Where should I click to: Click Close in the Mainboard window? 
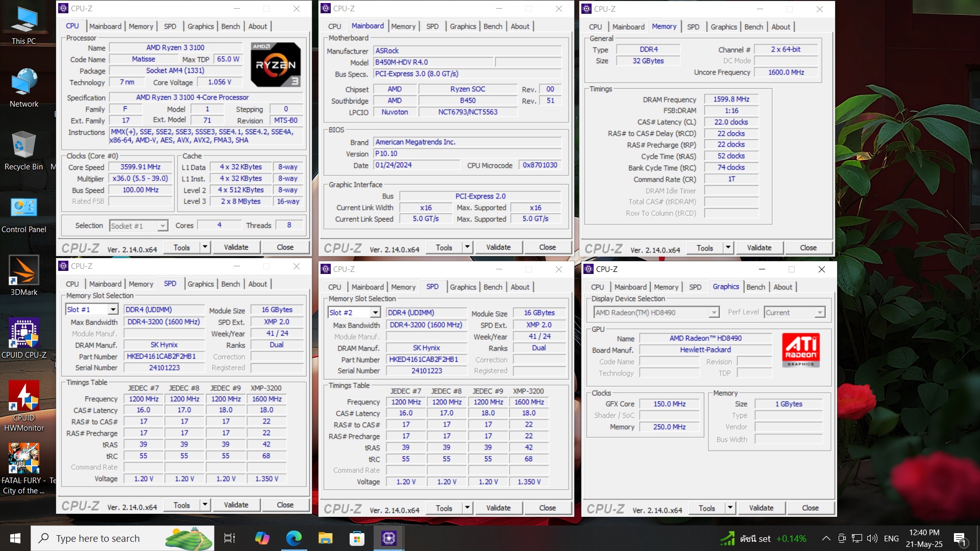pos(547,247)
